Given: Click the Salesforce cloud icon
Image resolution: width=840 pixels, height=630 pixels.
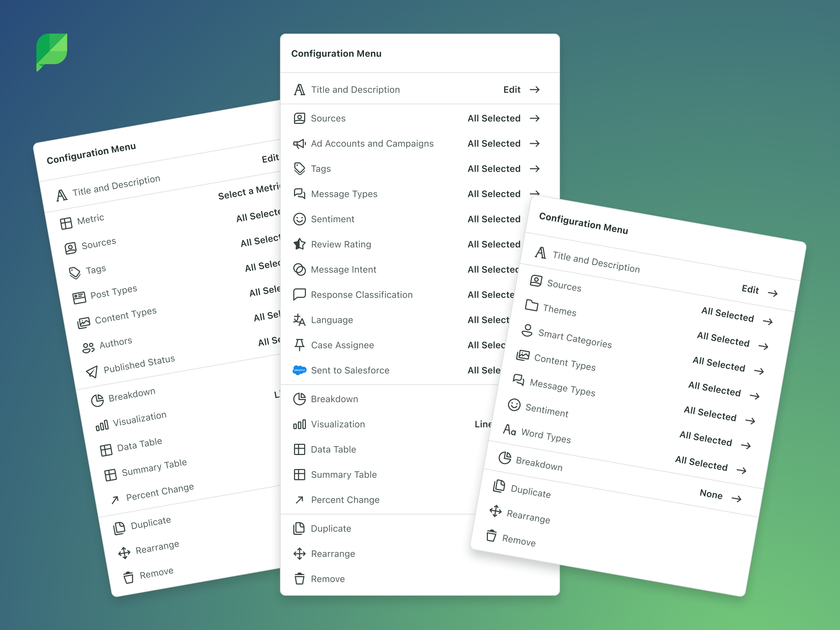Looking at the screenshot, I should pyautogui.click(x=299, y=370).
